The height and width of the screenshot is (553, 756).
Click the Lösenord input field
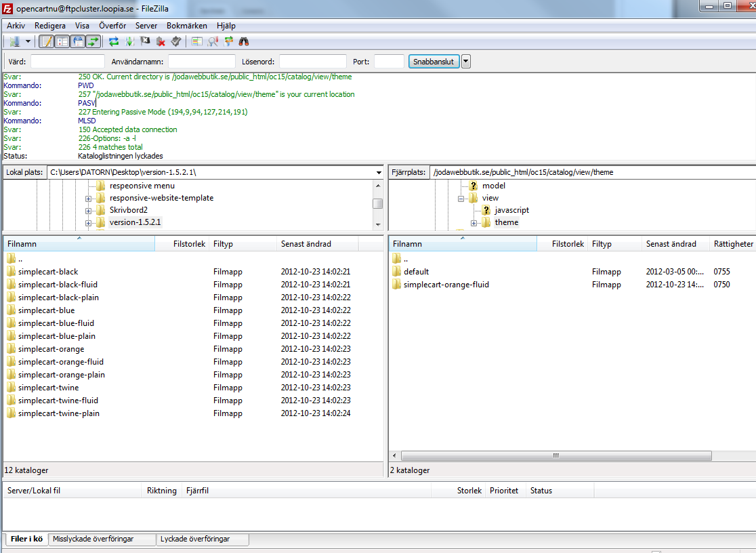tap(313, 61)
